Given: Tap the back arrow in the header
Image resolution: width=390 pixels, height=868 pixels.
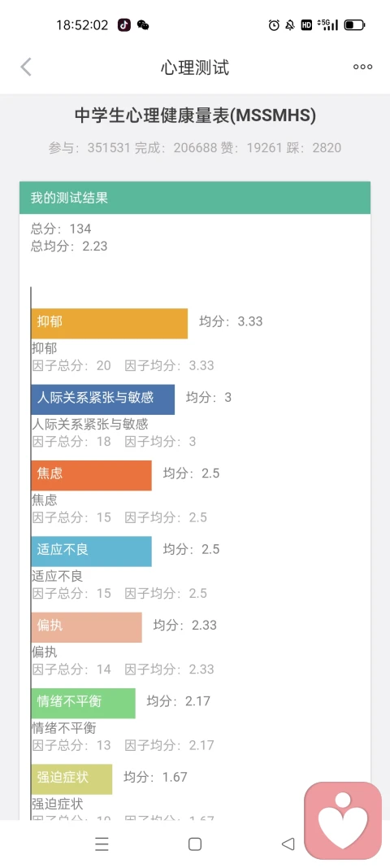Looking at the screenshot, I should pos(26,67).
